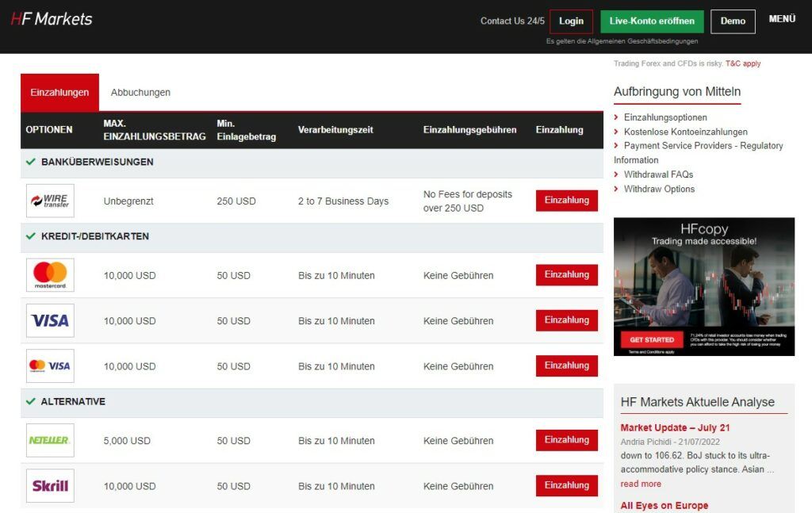Click 'HF Markets Aktuelle Analyse' heading

(x=698, y=402)
